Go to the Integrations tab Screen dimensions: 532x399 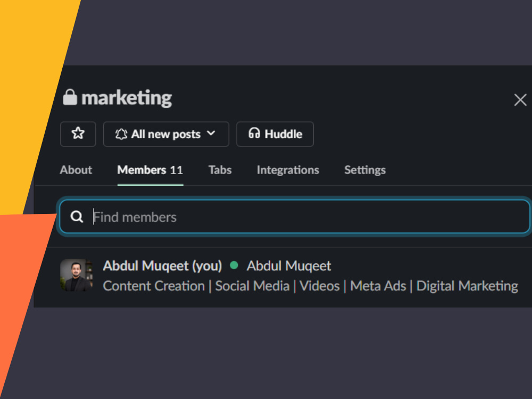(x=288, y=170)
